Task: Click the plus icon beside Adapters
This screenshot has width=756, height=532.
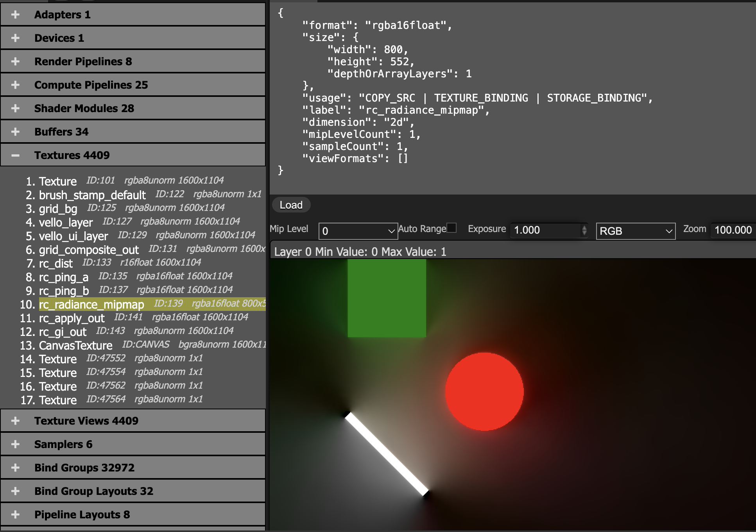Action: coord(15,14)
